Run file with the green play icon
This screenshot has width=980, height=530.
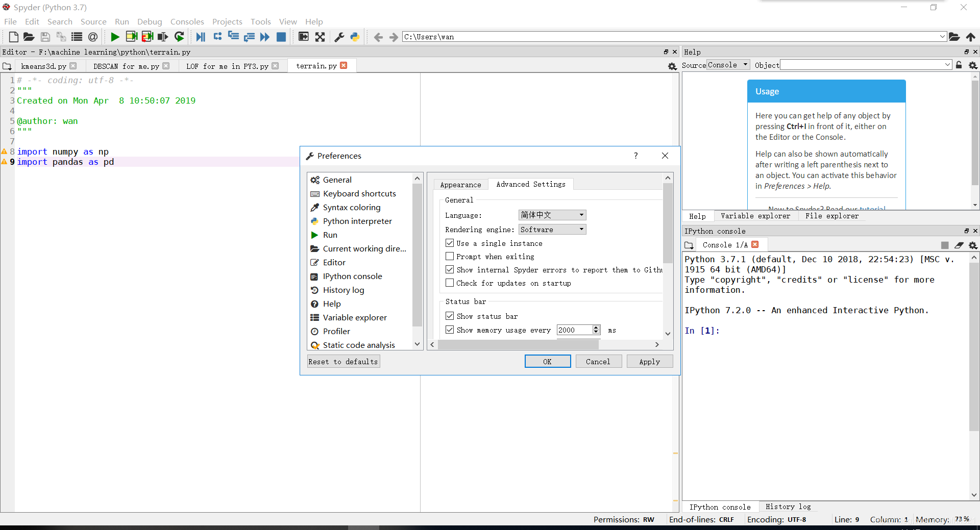coord(115,37)
